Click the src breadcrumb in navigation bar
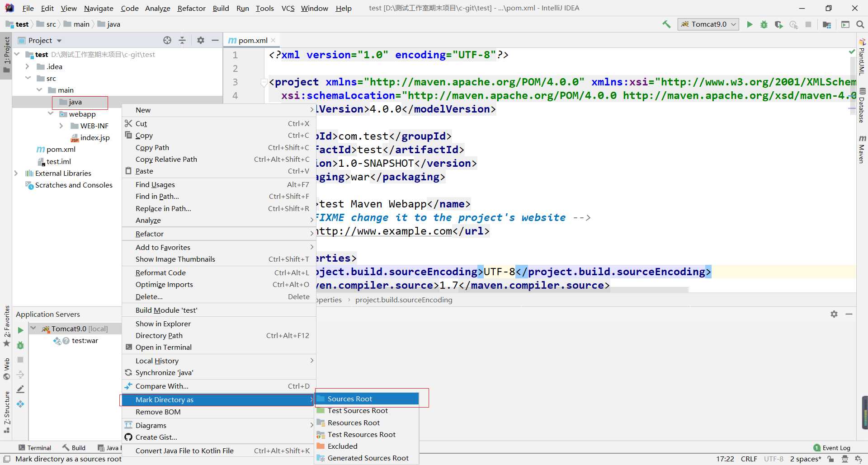 [47, 24]
